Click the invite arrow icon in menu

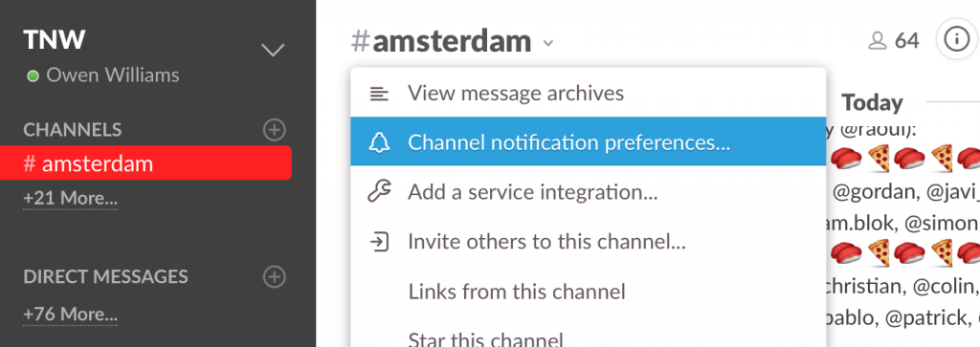tap(379, 242)
